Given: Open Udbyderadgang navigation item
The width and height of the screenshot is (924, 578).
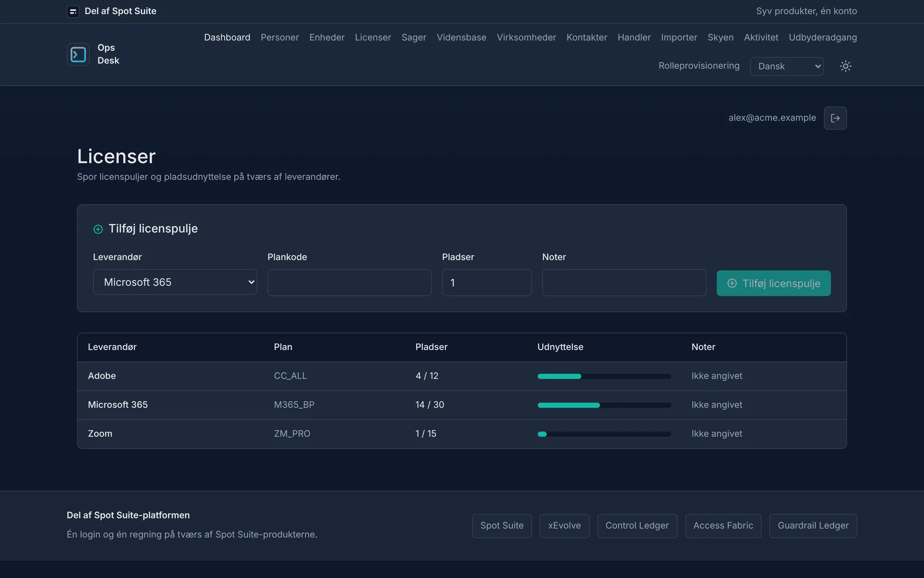Looking at the screenshot, I should click(x=823, y=37).
